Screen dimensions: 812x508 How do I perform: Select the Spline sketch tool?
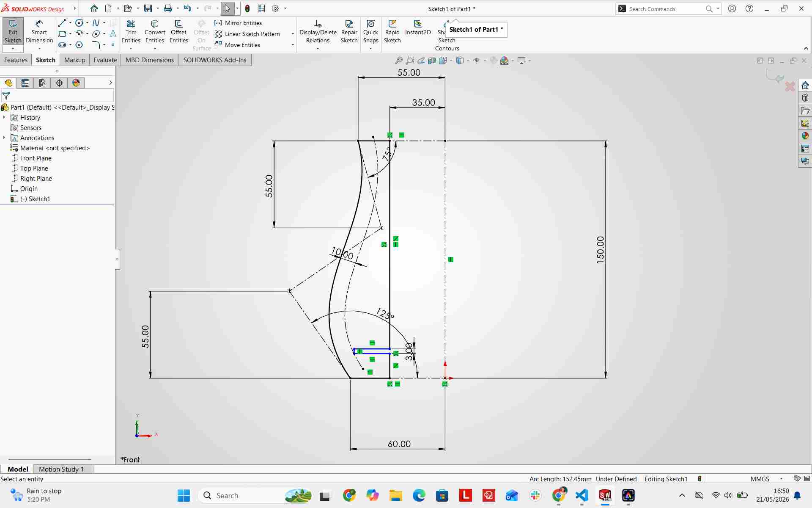click(x=96, y=23)
